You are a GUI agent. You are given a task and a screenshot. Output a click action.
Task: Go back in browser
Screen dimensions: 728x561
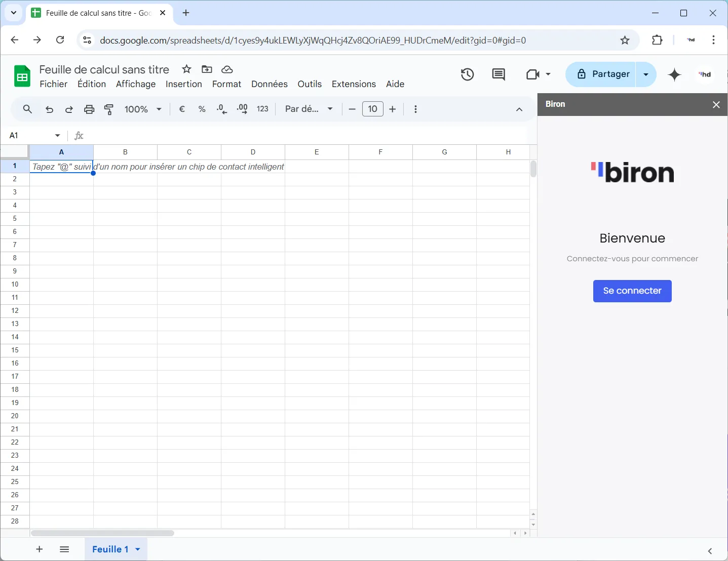coord(15,40)
